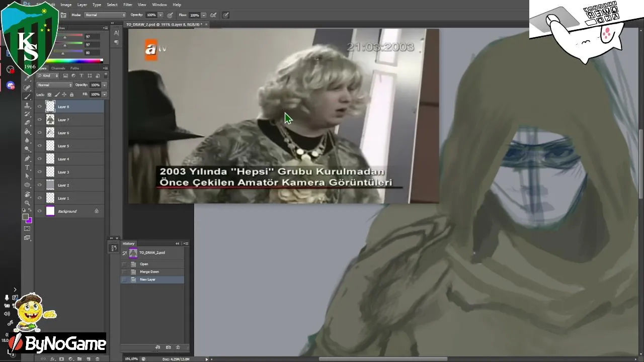Open layer blend mode dropdown
The image size is (644, 362).
(x=55, y=85)
